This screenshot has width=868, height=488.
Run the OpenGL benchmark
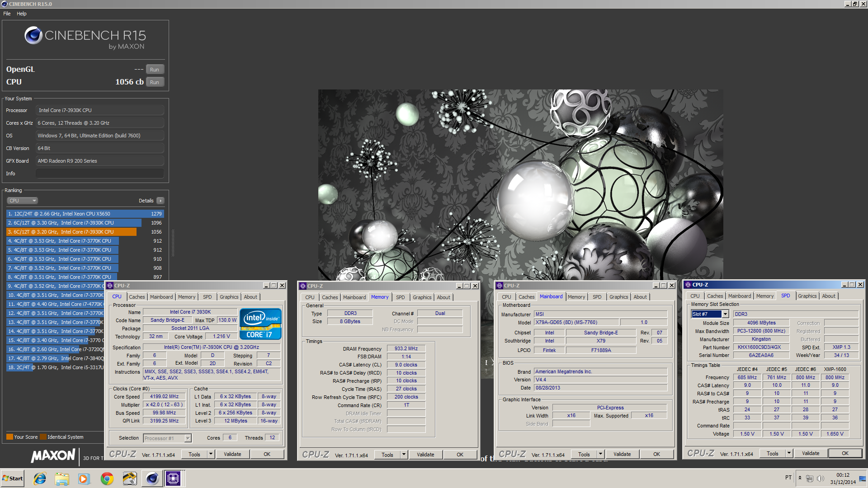tap(155, 70)
